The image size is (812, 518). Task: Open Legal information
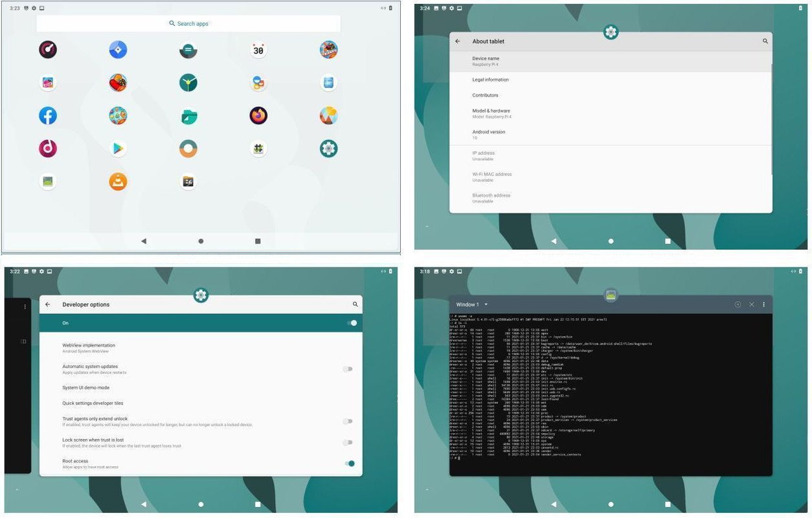[611, 80]
